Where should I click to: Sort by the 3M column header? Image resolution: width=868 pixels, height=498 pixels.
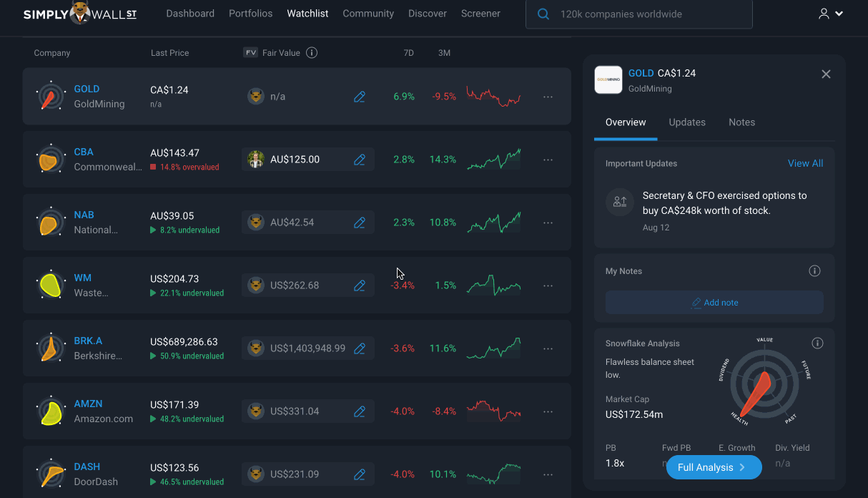click(x=444, y=53)
